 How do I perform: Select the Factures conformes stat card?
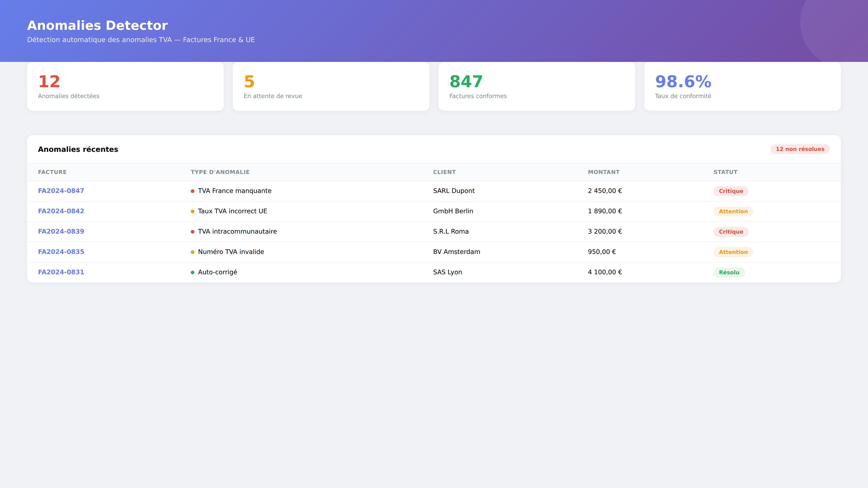pos(536,86)
